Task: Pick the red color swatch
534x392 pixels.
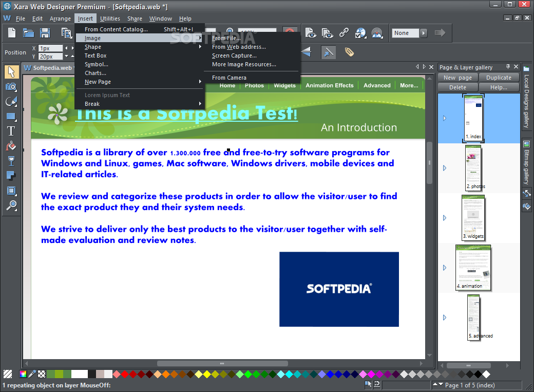Action: pos(125,374)
